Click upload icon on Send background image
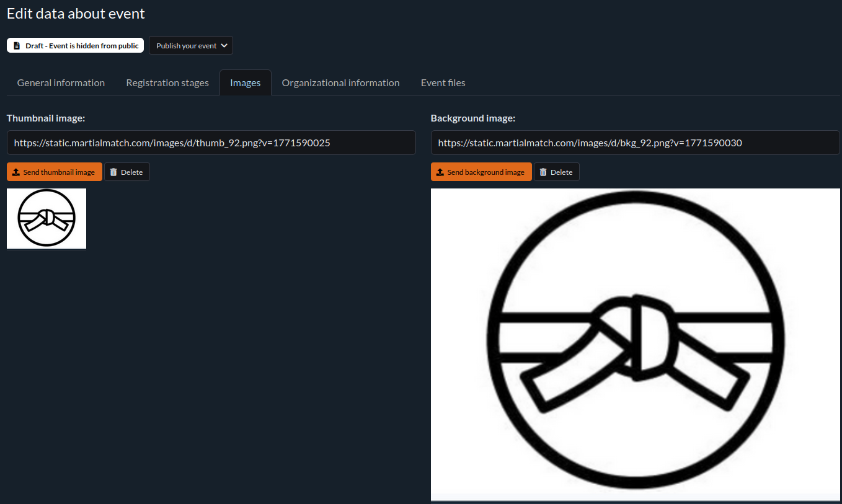The width and height of the screenshot is (842, 504). point(440,172)
